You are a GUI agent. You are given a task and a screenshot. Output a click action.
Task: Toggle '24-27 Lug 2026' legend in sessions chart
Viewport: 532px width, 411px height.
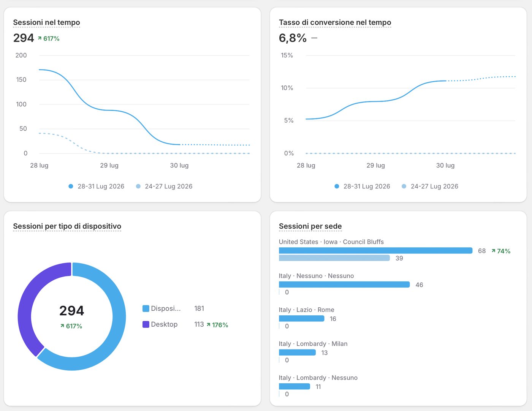pos(164,186)
